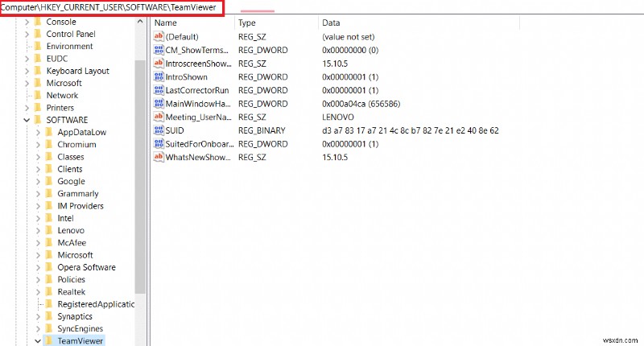Select the Clients tree key
The width and height of the screenshot is (644, 346).
coord(70,169)
